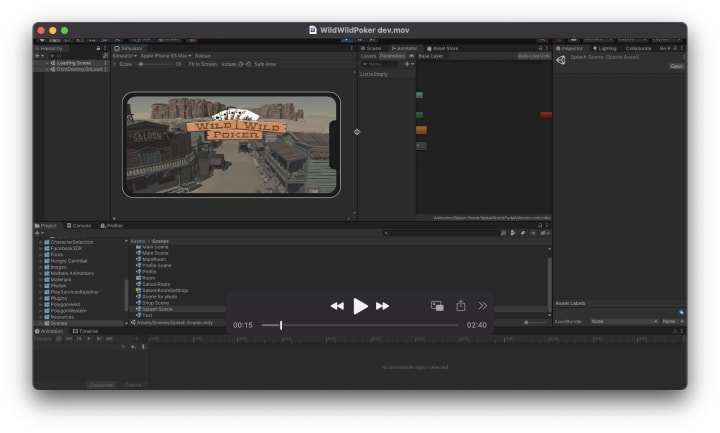Viewport: 720px width, 433px height.
Task: Click the document icon in window title
Action: coord(313,30)
